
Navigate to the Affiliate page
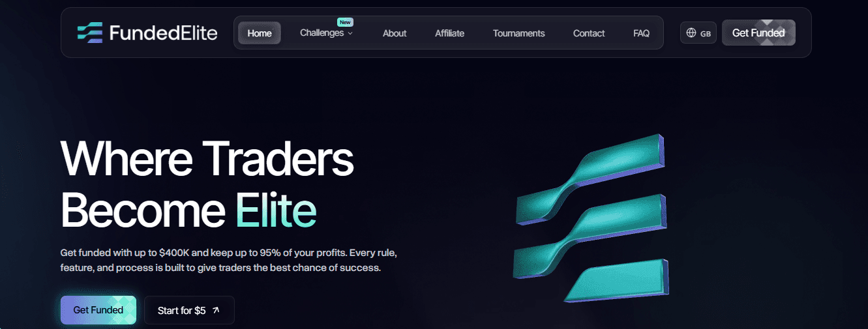450,33
